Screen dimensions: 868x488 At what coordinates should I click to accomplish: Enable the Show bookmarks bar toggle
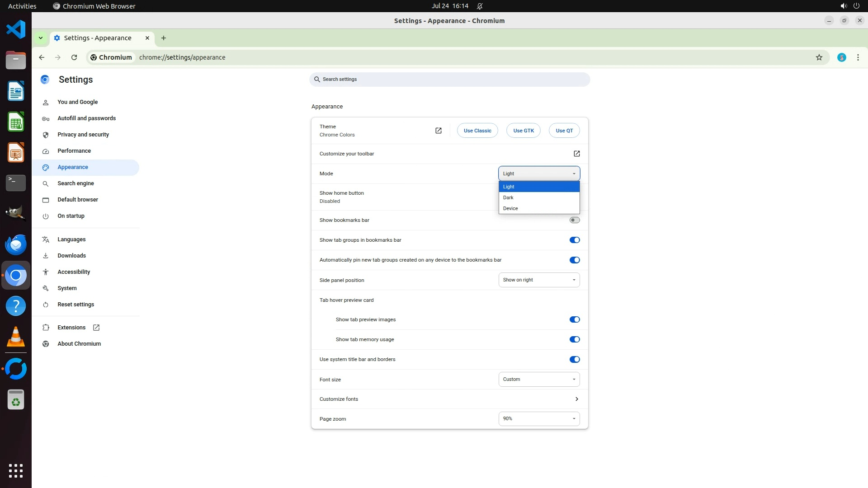[574, 220]
